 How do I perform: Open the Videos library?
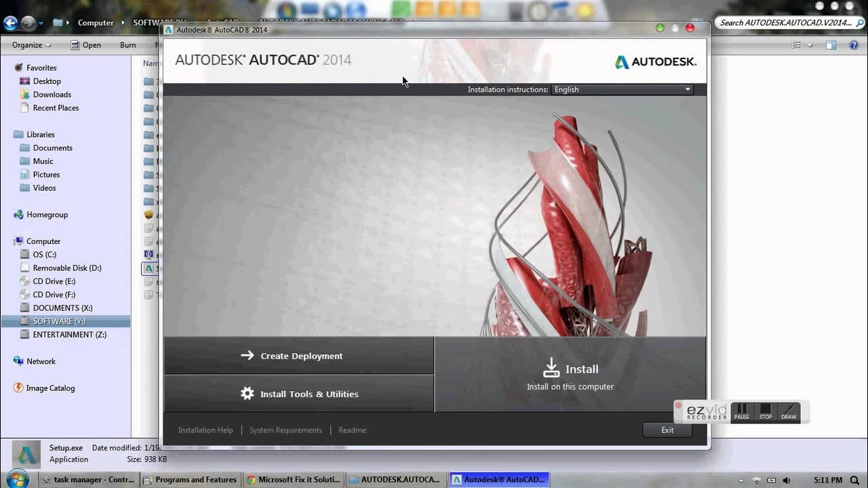pos(45,188)
